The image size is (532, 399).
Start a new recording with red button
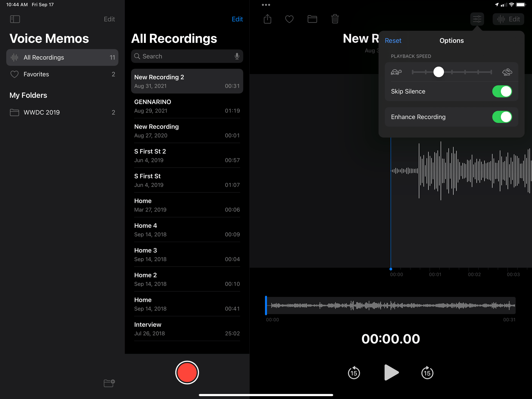187,372
